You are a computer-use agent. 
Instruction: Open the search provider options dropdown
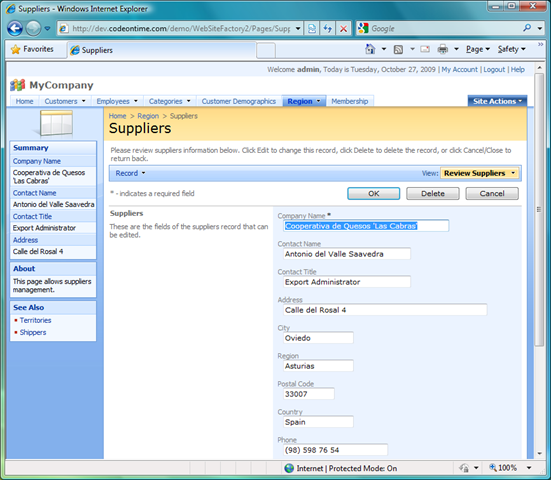click(x=540, y=28)
